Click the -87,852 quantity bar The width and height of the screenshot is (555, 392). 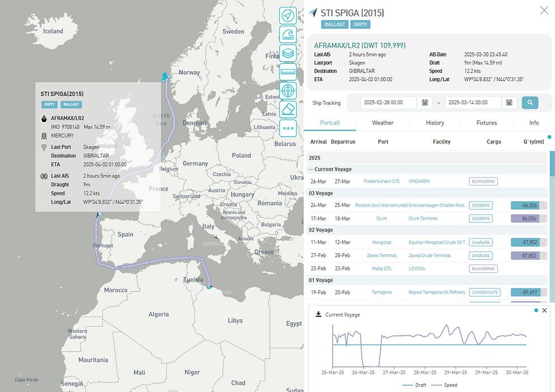(529, 242)
